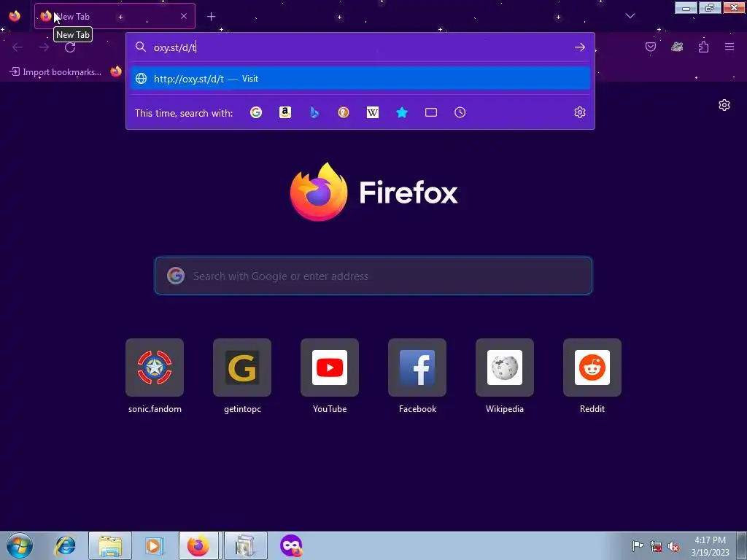This screenshot has width=747, height=560.
Task: Click the muted volume tray icon
Action: 673,546
